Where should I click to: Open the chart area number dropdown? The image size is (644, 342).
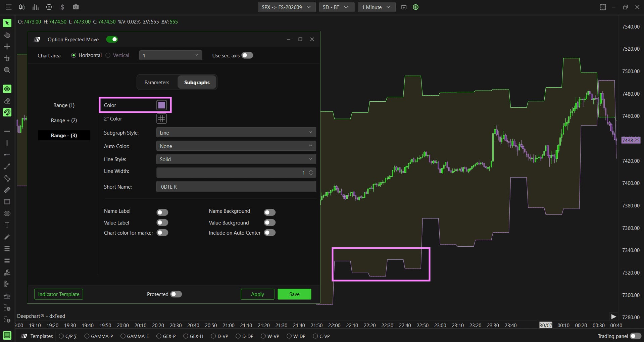click(x=171, y=55)
